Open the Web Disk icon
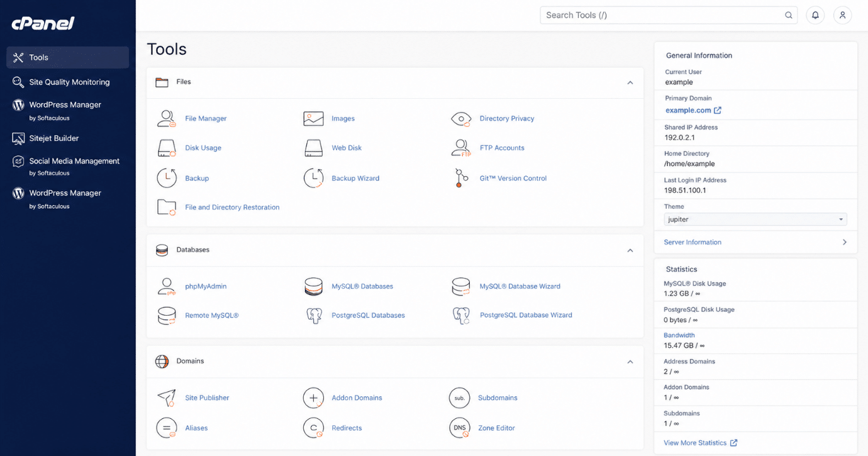868x456 pixels. (x=313, y=148)
